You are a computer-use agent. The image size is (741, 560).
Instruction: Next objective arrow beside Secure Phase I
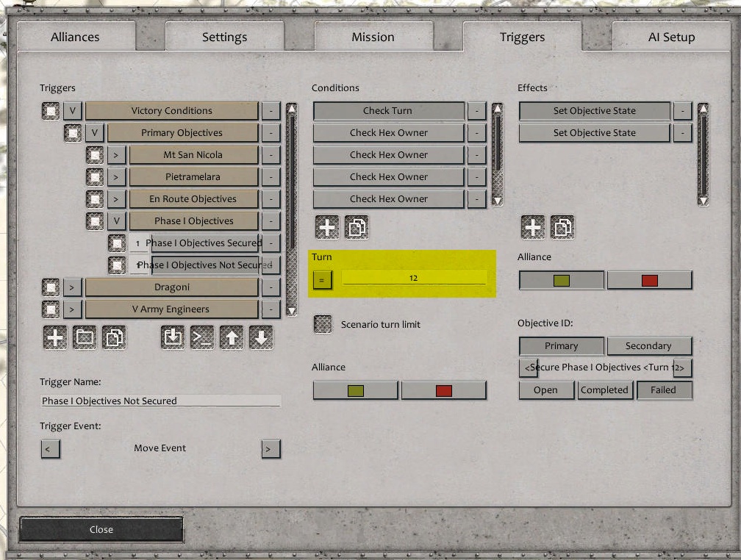click(682, 367)
